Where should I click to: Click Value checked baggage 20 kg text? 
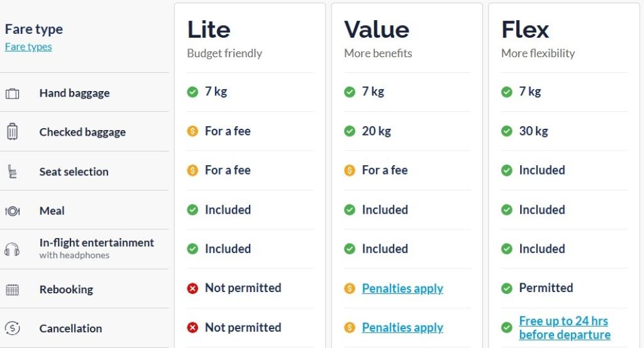tap(376, 131)
